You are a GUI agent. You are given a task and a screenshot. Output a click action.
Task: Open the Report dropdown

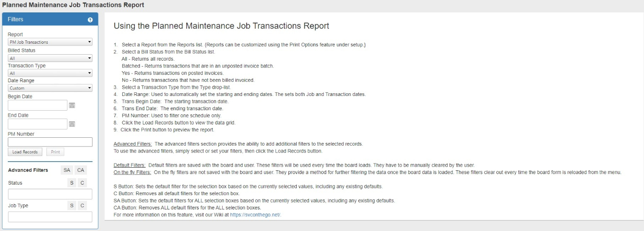(x=50, y=42)
